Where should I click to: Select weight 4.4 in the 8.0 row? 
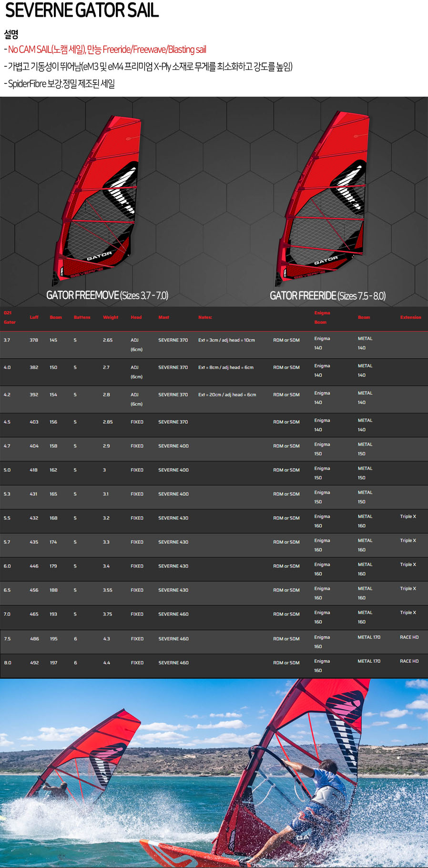coord(107,663)
